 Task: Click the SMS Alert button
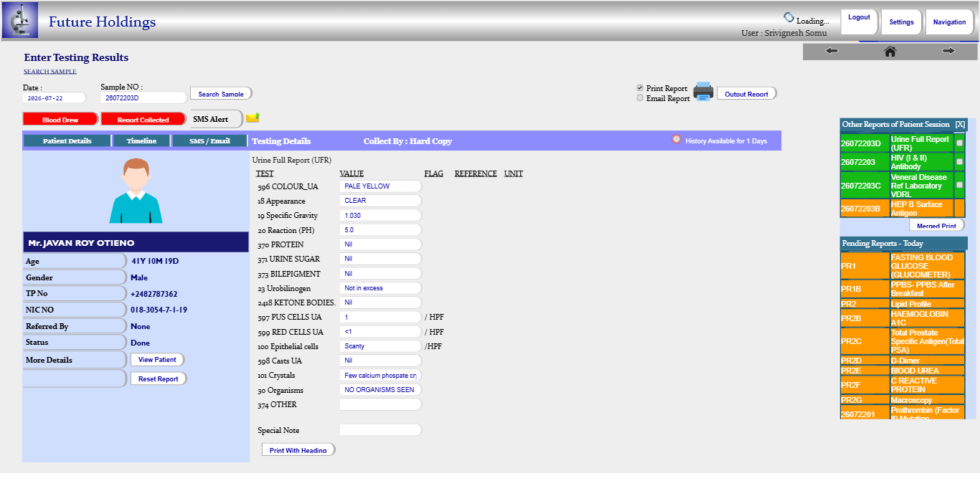tap(216, 119)
